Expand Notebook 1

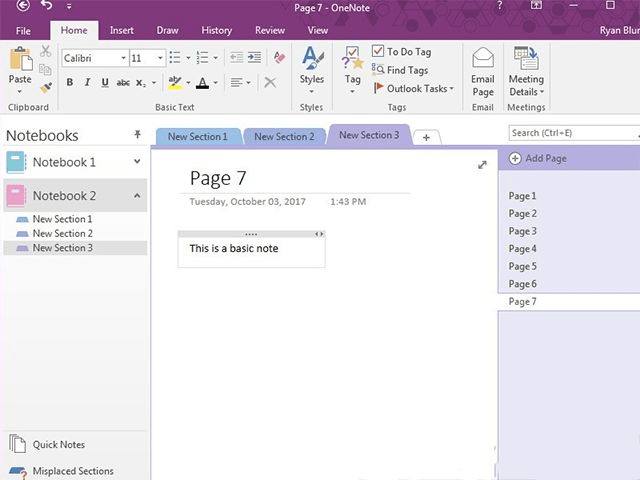[137, 162]
